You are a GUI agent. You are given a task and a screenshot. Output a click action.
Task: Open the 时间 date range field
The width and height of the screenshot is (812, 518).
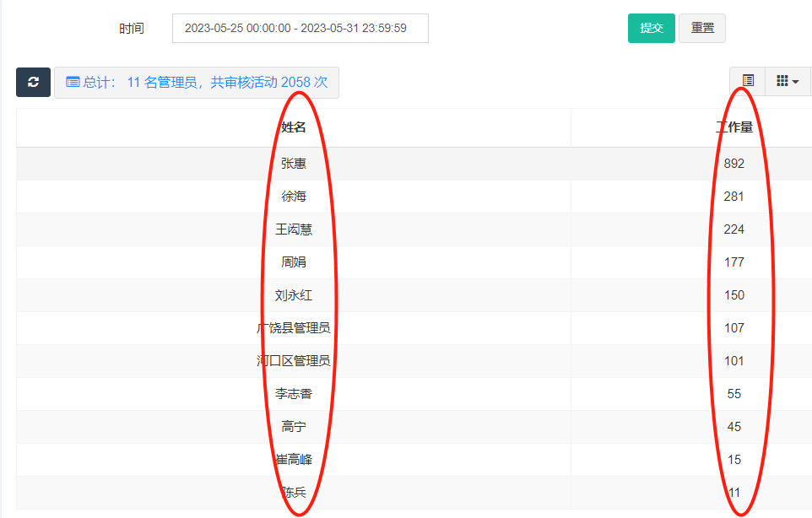click(x=300, y=28)
